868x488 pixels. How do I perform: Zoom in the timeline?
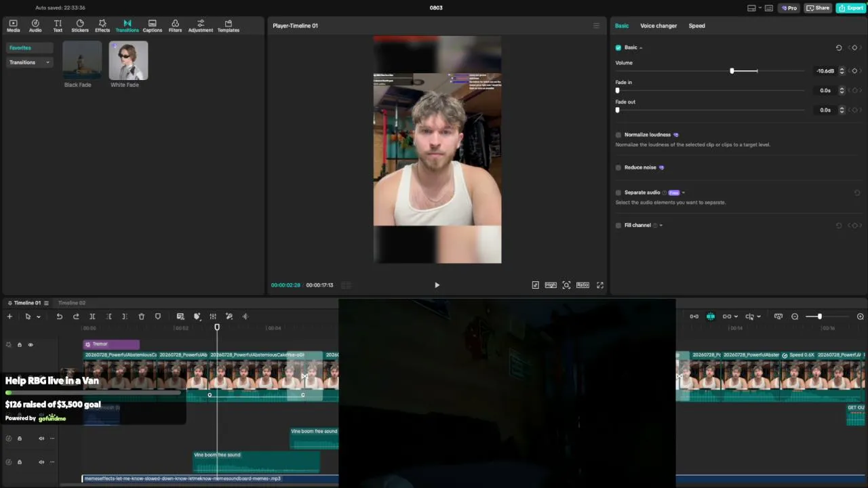[861, 317]
